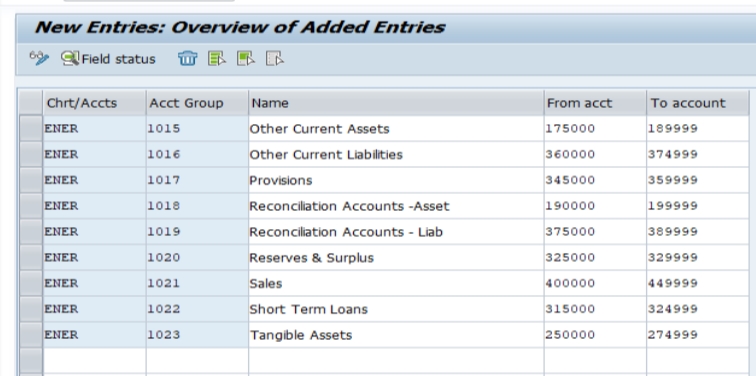
Task: Select row of account group 1017
Action: (x=31, y=180)
